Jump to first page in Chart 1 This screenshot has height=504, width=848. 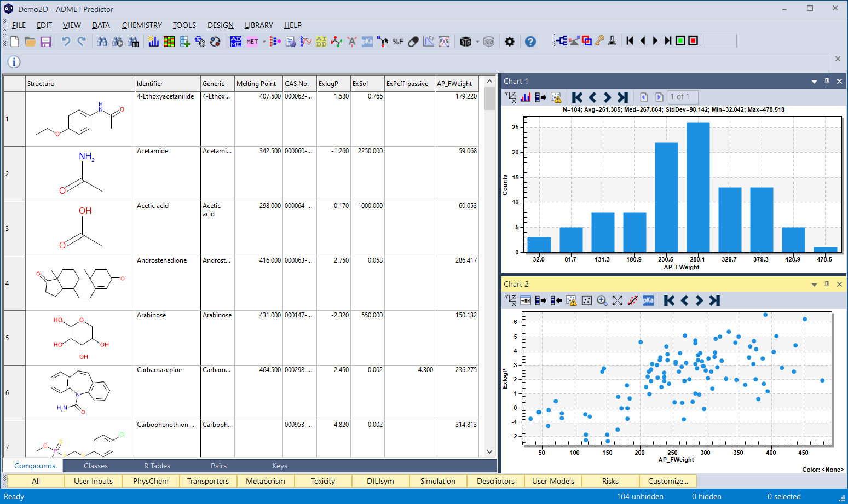(577, 97)
